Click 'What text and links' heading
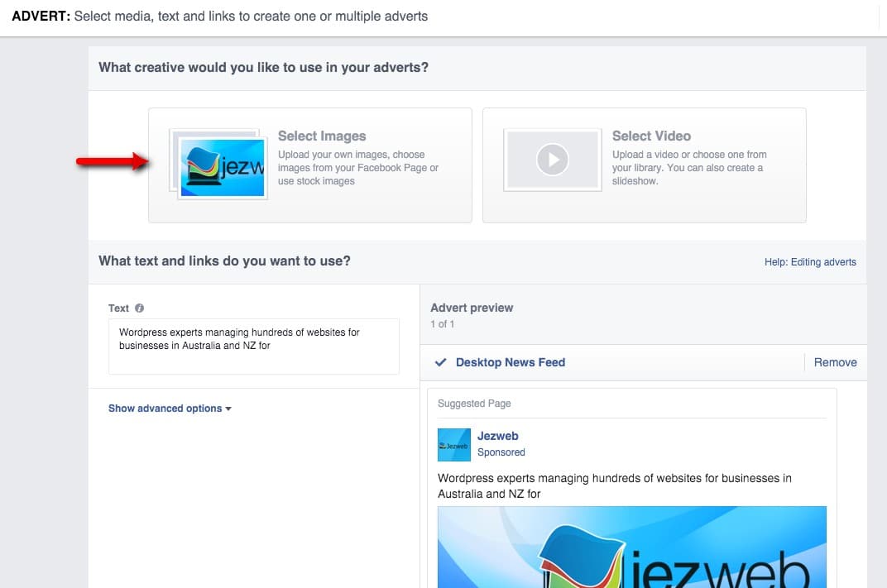This screenshot has height=588, width=887. tap(224, 261)
